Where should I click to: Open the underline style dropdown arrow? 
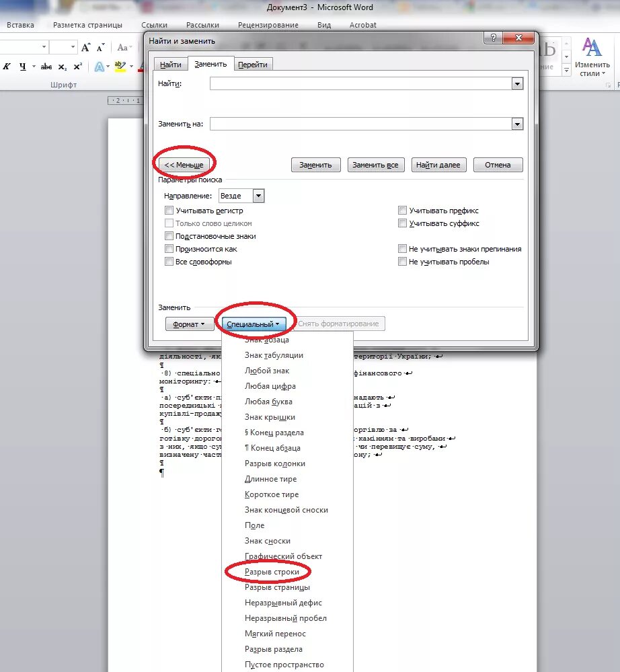(x=34, y=67)
